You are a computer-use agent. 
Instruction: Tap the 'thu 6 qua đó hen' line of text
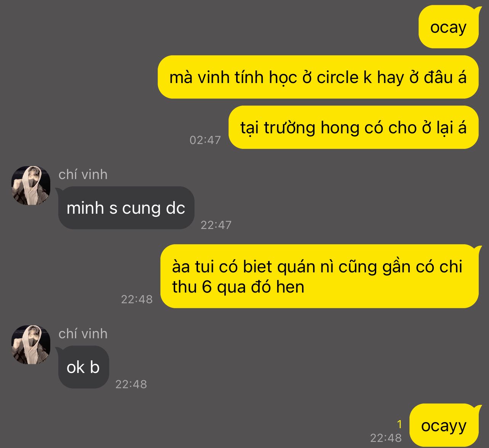coord(238,287)
